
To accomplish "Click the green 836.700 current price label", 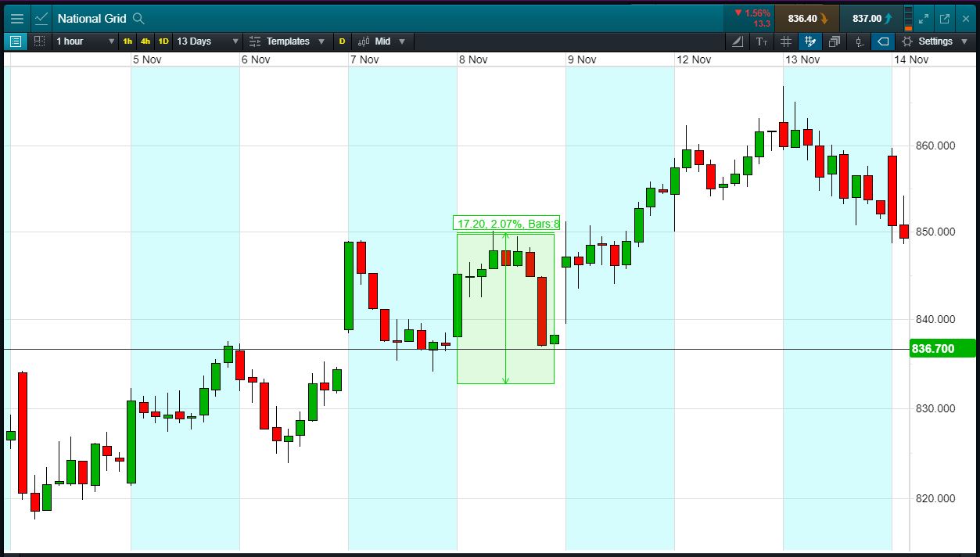I will pyautogui.click(x=942, y=348).
